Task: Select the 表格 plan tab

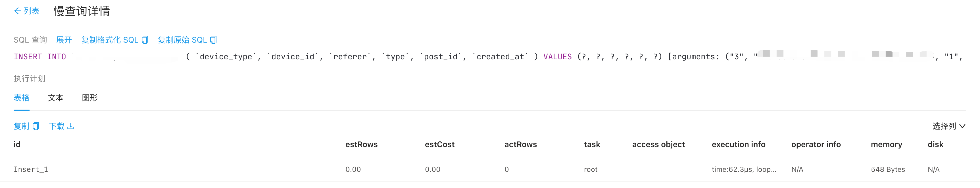Action: [x=21, y=98]
